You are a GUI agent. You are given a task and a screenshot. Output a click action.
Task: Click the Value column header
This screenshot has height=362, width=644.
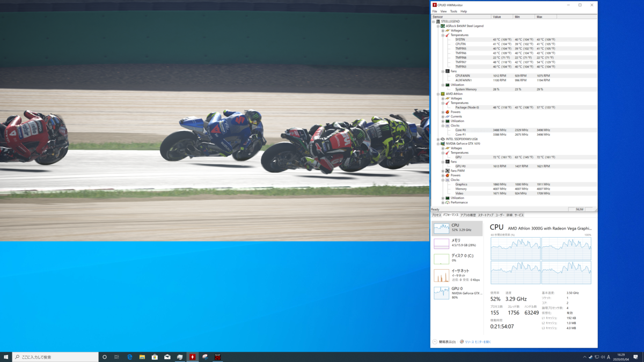pos(502,17)
